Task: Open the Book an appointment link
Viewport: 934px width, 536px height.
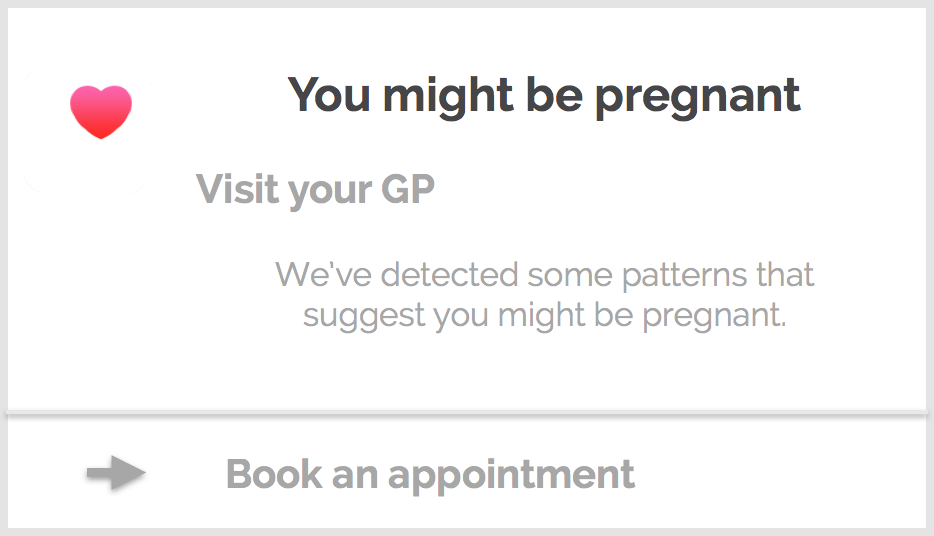Action: click(430, 474)
